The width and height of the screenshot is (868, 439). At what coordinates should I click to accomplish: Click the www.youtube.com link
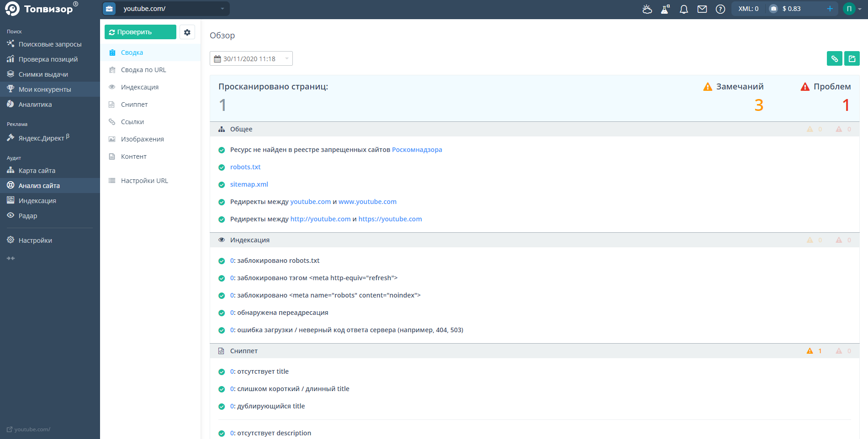click(x=367, y=202)
